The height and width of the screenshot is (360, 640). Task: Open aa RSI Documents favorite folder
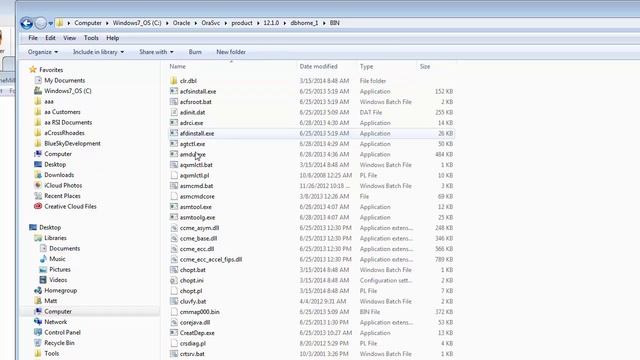coord(68,122)
